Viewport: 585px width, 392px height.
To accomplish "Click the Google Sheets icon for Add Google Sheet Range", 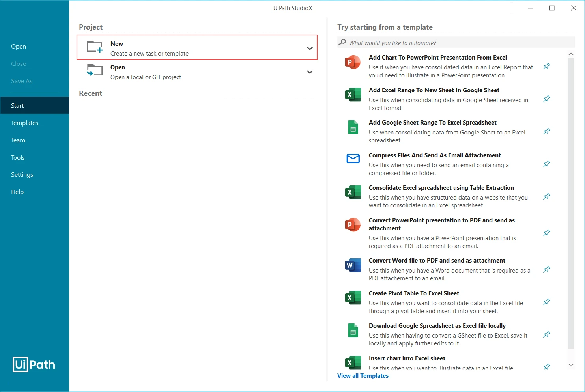I will (353, 127).
